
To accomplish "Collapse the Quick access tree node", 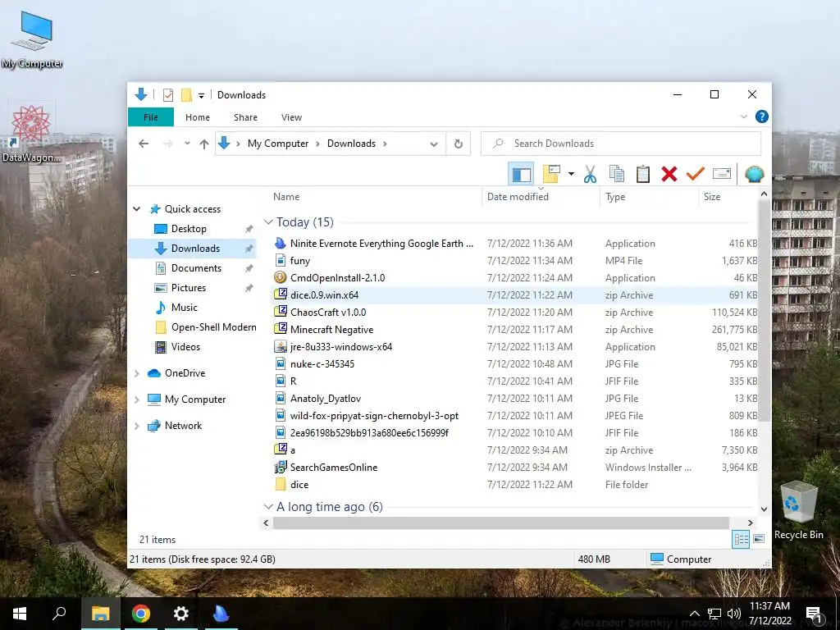I will [137, 209].
